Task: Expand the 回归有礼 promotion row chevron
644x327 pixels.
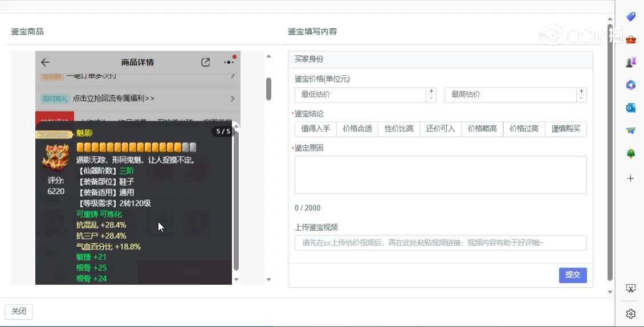Action: (233, 99)
